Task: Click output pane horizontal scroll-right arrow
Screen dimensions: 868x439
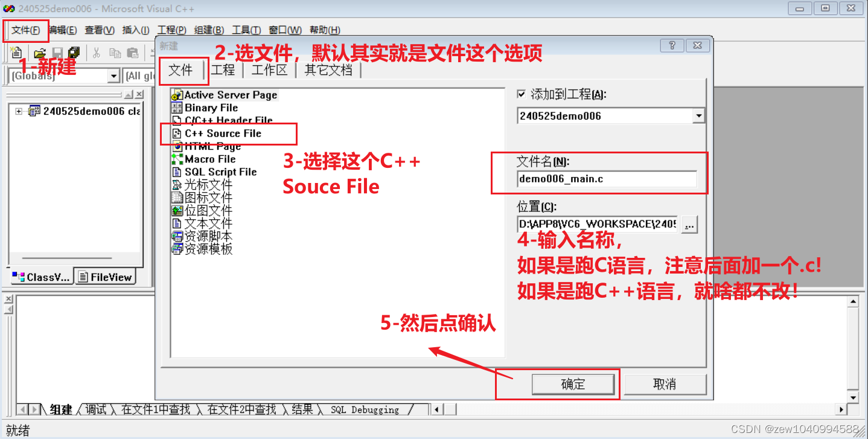Action: pyautogui.click(x=841, y=409)
